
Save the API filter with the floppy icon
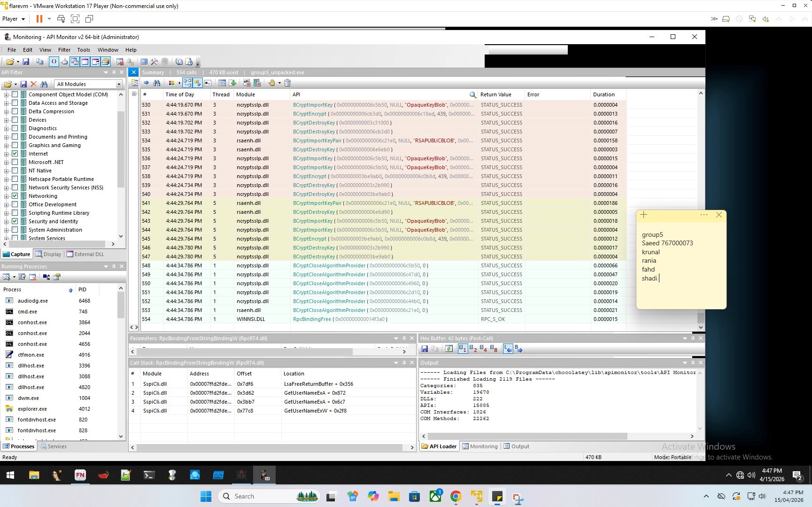point(23,84)
